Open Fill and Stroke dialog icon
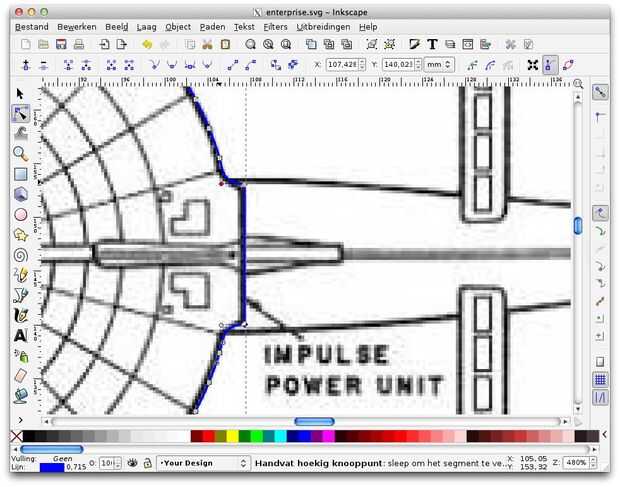The image size is (620, 487). pos(414,44)
